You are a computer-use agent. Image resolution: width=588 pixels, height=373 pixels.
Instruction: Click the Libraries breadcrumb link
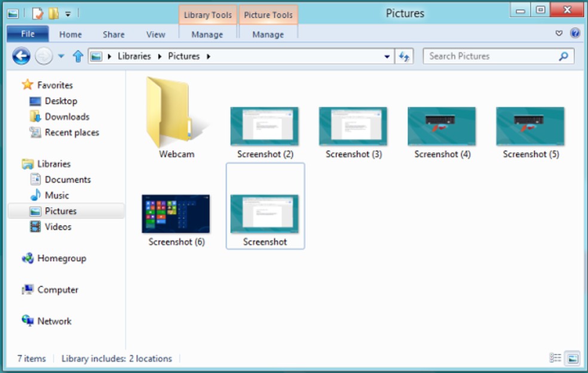[x=134, y=56]
